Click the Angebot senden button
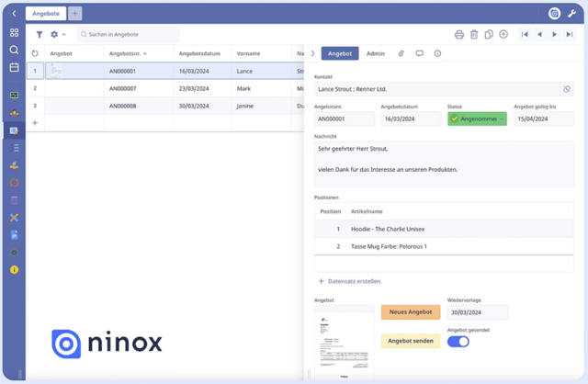Screen dimensions: 588x384 click(410, 341)
